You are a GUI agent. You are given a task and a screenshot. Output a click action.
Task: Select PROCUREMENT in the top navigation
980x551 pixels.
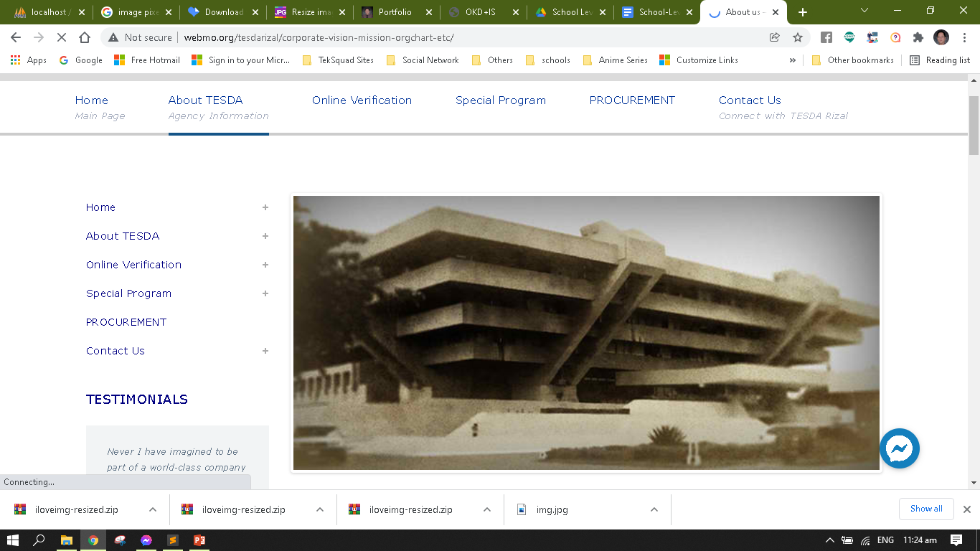(632, 100)
